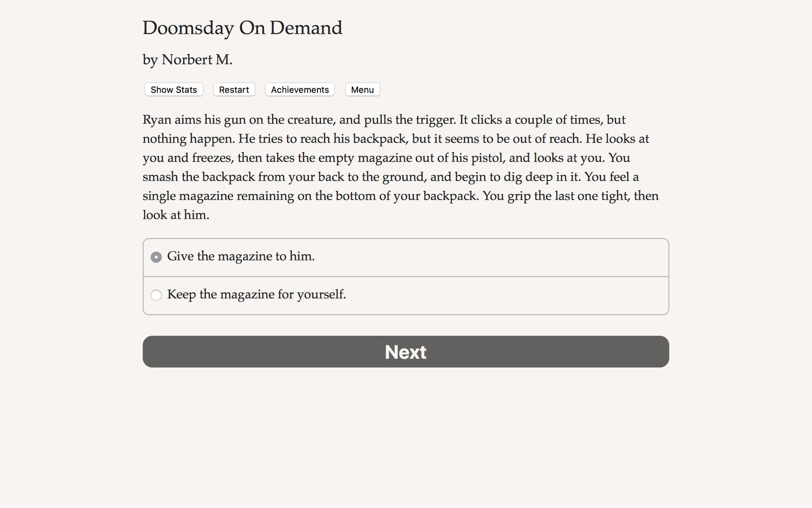This screenshot has height=508, width=812.
Task: Click the word 'Doomsday' in the title
Action: (188, 28)
